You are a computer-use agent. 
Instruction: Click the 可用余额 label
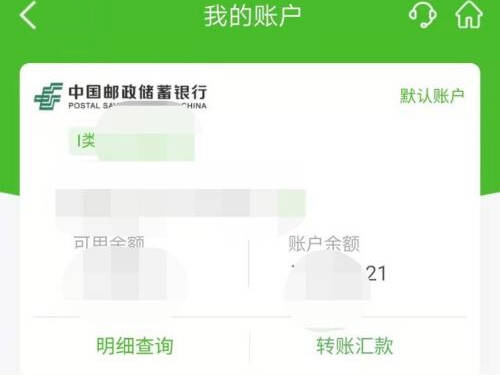pyautogui.click(x=109, y=242)
